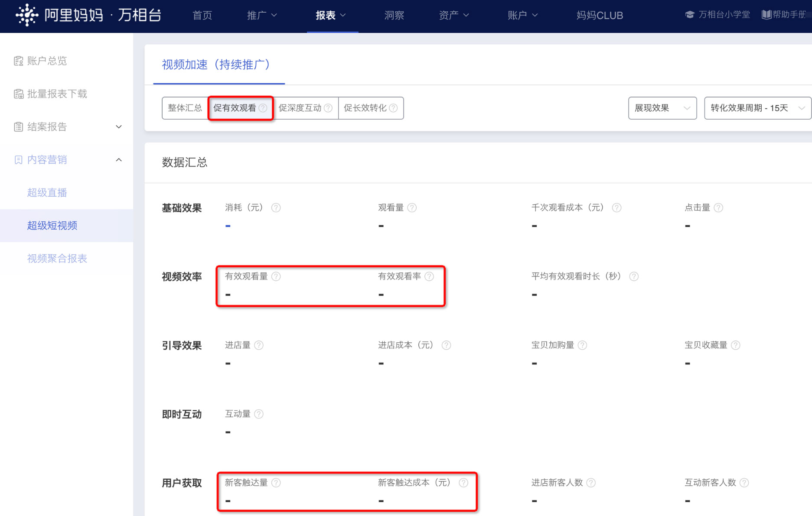Image resolution: width=812 pixels, height=516 pixels.
Task: Click help icon next to 点击量
Action: 718,208
